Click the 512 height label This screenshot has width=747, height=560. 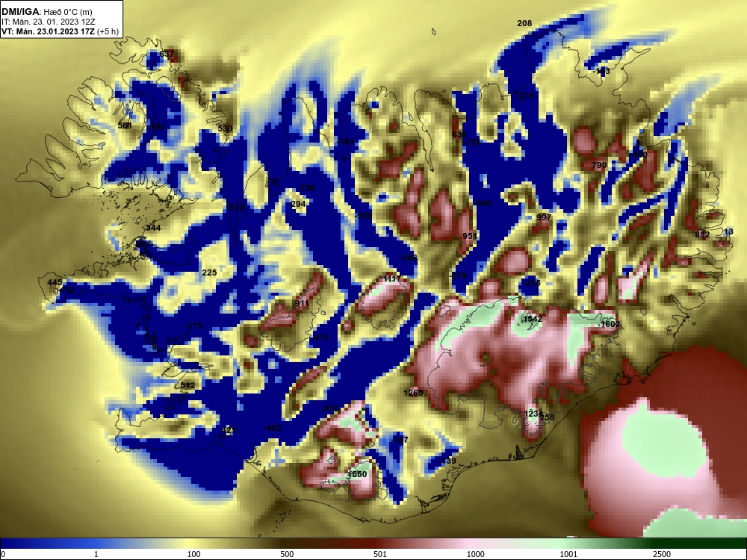pos(187,385)
